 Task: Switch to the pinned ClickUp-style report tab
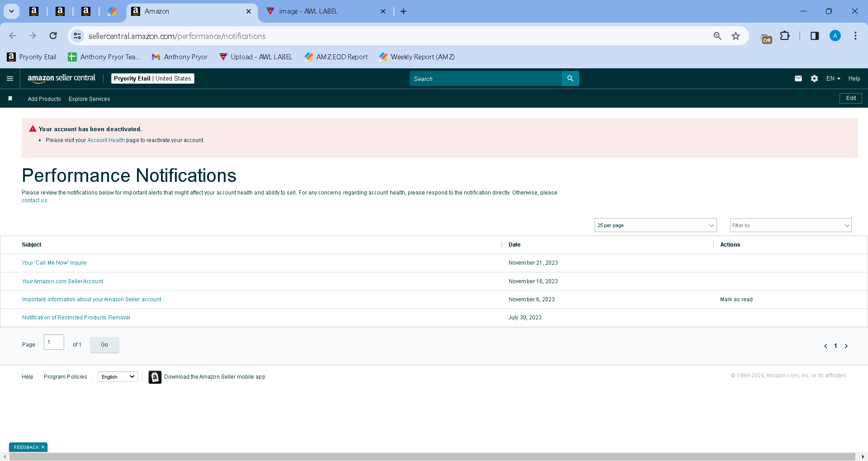coord(112,11)
